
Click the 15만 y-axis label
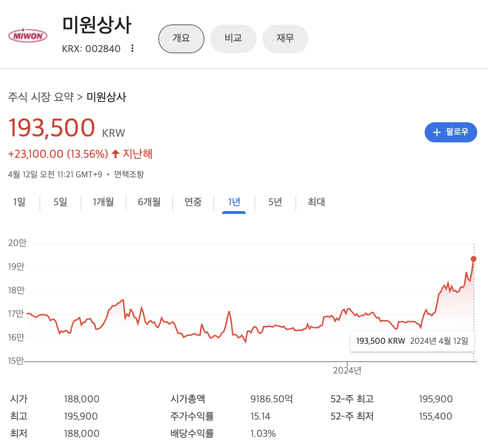tap(16, 361)
